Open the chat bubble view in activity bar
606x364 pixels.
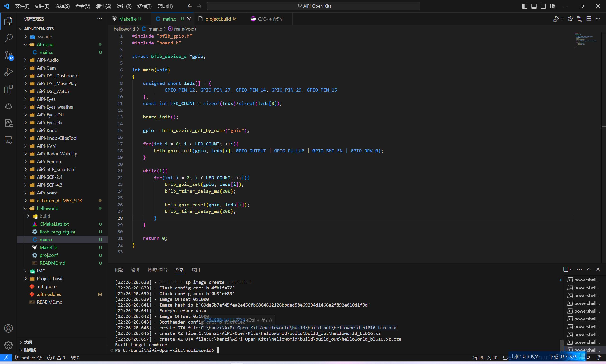(x=8, y=140)
